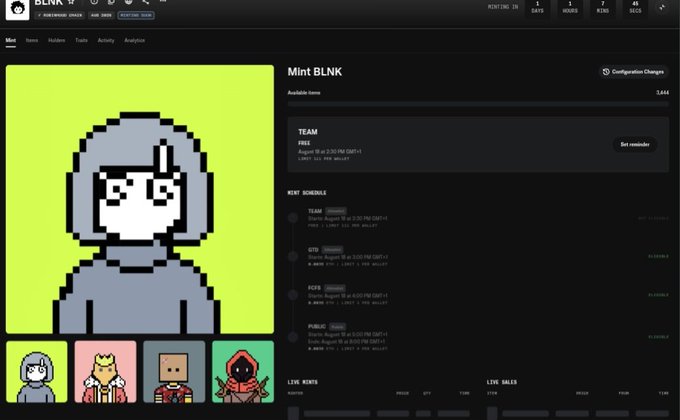Favorite BLNK with the star icon
This screenshot has height=420, width=680.
point(72,2)
